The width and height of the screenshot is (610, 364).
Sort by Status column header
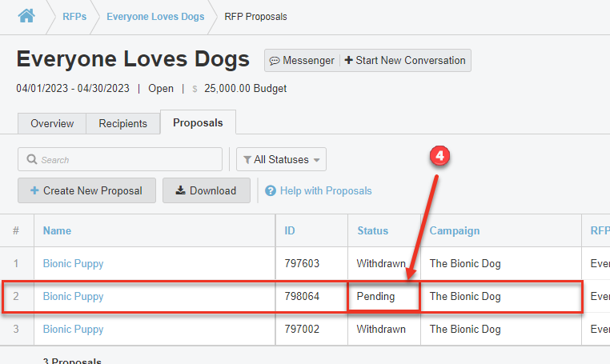tap(372, 230)
